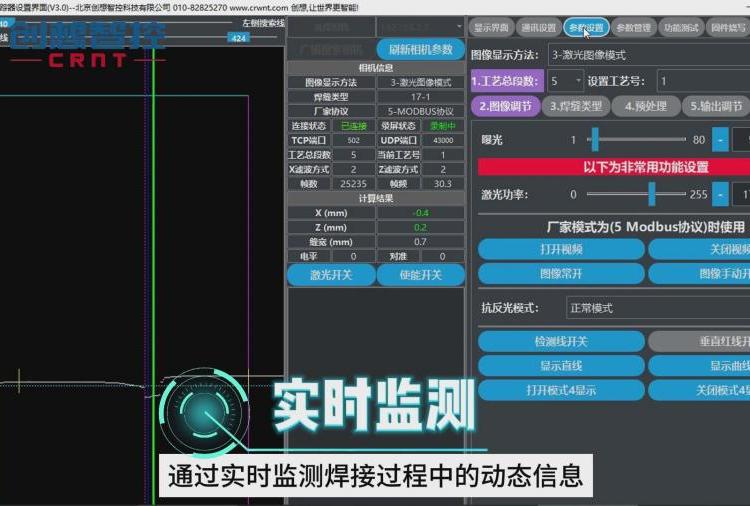Click the 打开模式4显示 button
This screenshot has height=506, width=750.
pyautogui.click(x=561, y=390)
